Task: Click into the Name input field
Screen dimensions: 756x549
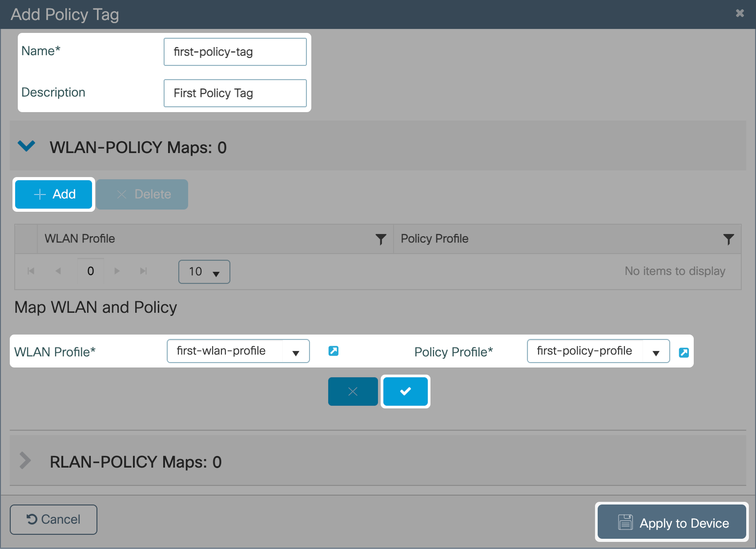Action: (x=235, y=52)
